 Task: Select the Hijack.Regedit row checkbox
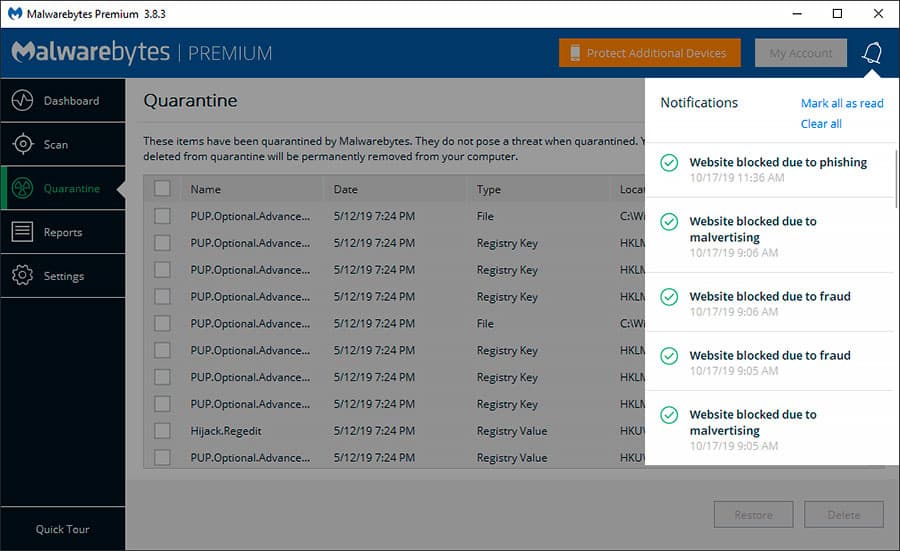click(x=162, y=430)
